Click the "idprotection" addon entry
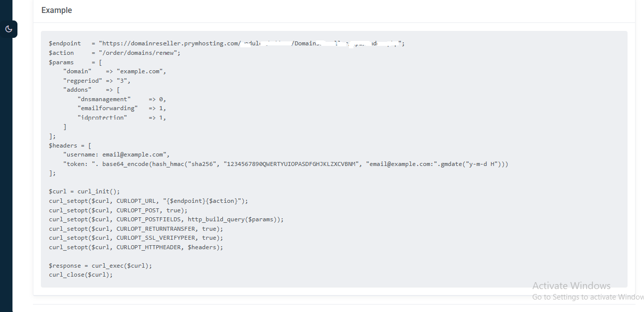Viewport: 644px width, 312px height. (102, 118)
